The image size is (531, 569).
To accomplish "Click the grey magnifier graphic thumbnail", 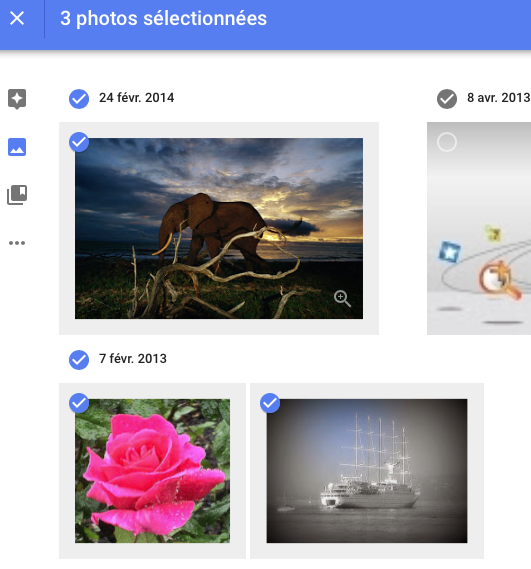I will [479, 228].
